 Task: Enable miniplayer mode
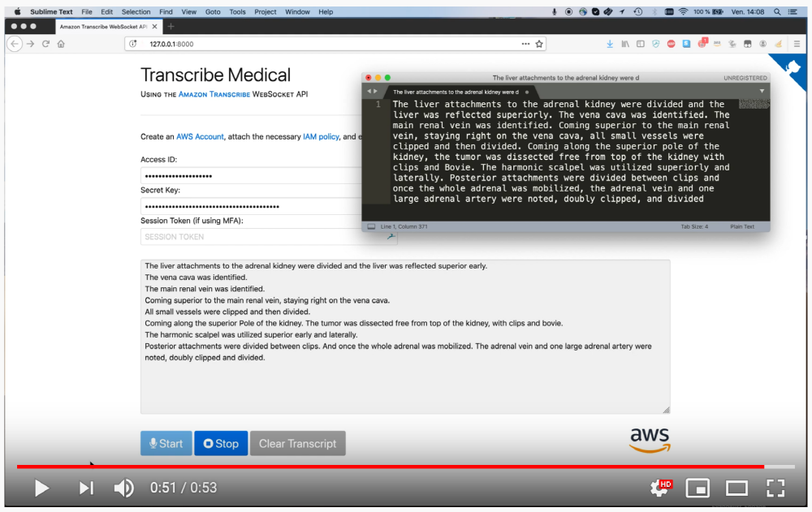pos(698,488)
